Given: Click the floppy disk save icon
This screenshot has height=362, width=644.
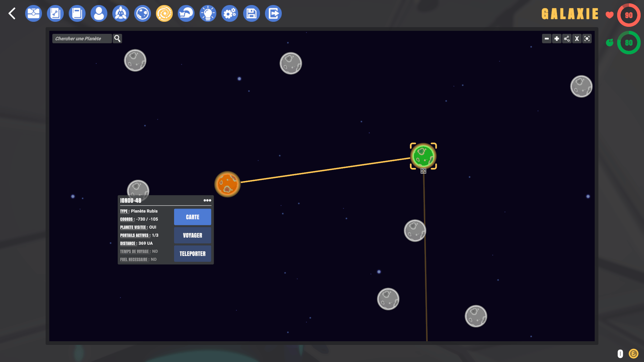Looking at the screenshot, I should [252, 14].
